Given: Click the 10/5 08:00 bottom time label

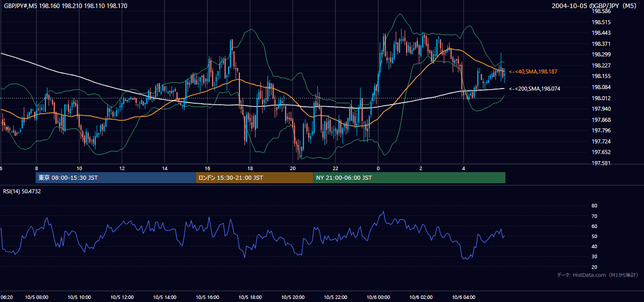Looking at the screenshot, I should point(36,297).
